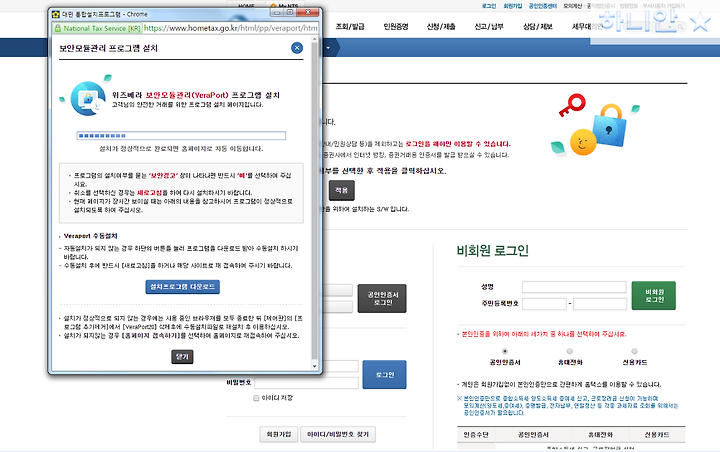Click the green padlock icon in the popup address bar
Screen dimensions: 720x452
[58, 28]
